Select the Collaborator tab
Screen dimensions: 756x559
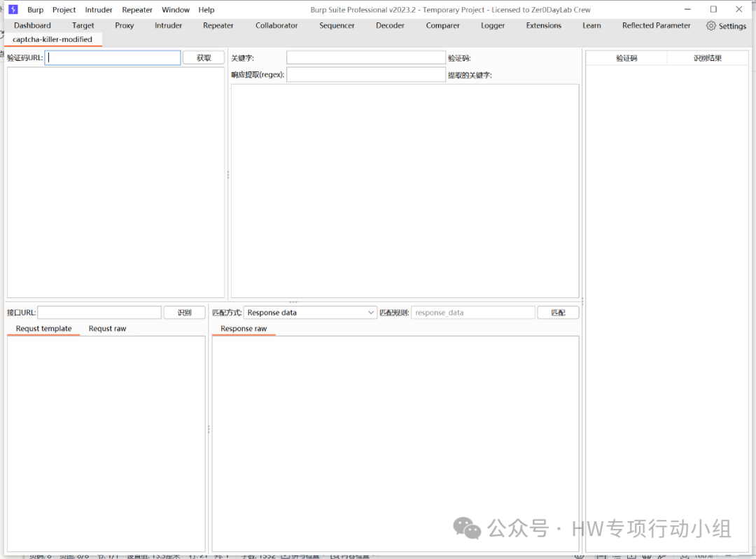coord(276,26)
